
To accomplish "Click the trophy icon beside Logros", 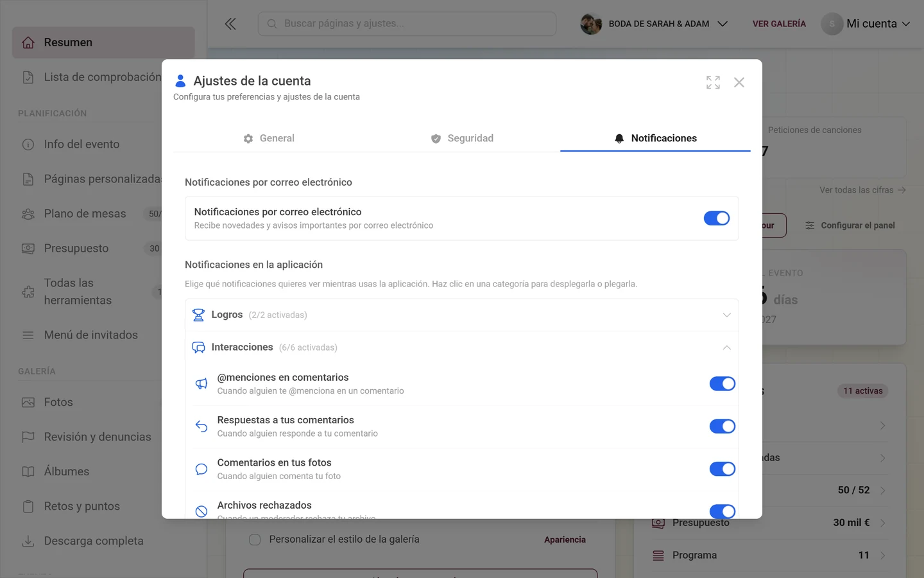I will pos(198,315).
